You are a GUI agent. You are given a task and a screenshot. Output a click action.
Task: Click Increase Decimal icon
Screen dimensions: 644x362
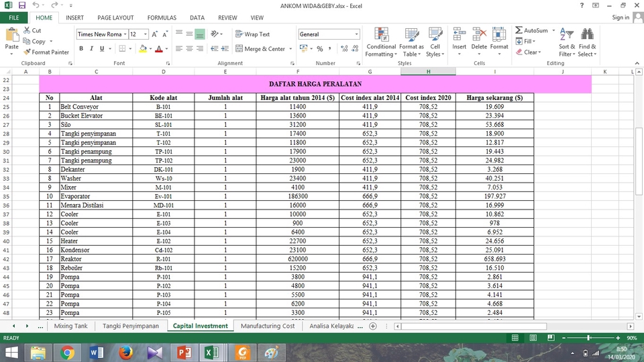(344, 48)
